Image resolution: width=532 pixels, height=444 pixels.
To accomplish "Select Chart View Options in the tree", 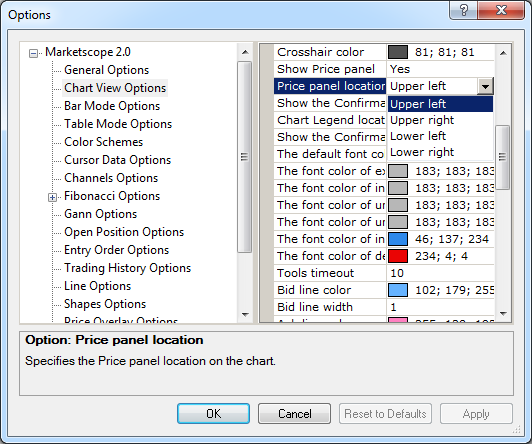I will point(115,88).
